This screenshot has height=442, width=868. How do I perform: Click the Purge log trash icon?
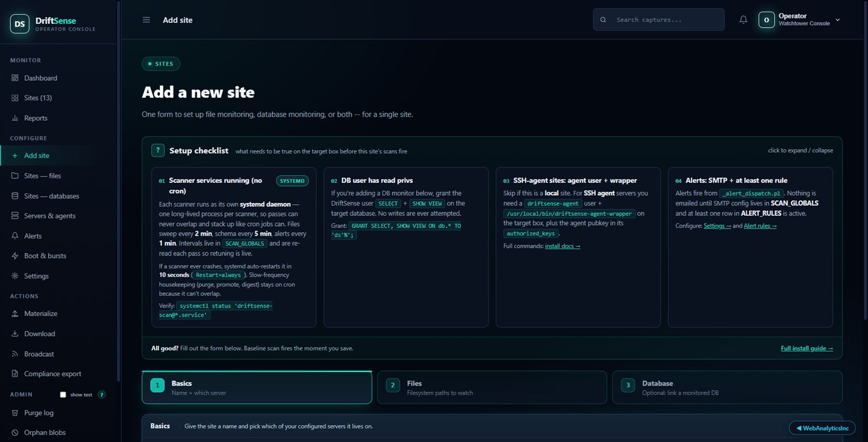point(15,413)
